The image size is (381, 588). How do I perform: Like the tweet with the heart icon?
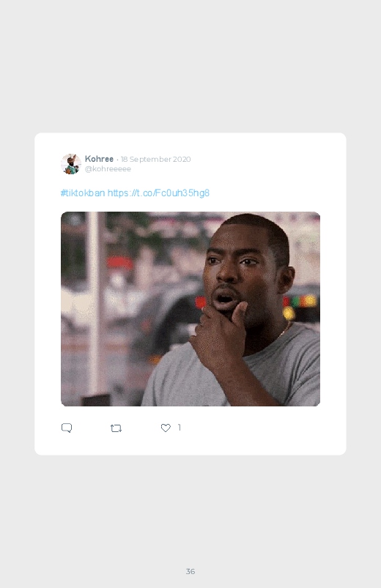coord(166,428)
